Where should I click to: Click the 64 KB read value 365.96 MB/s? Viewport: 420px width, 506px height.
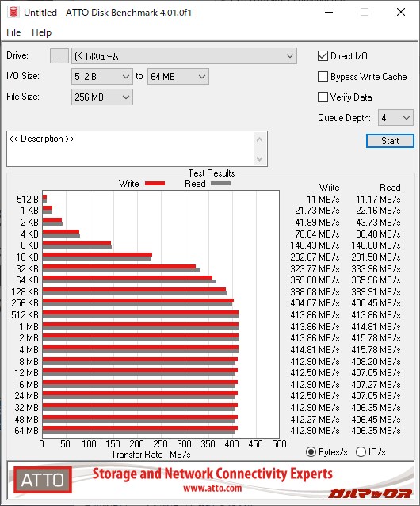[376, 280]
